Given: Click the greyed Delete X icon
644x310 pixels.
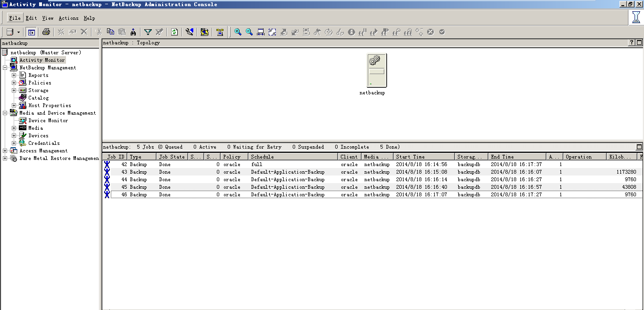Looking at the screenshot, I should 84,32.
